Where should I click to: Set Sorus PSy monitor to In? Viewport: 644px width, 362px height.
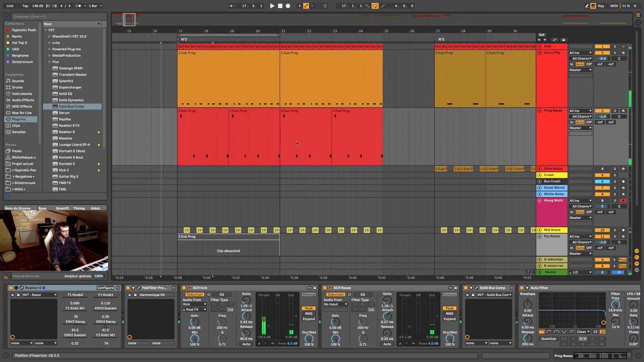coord(572,64)
